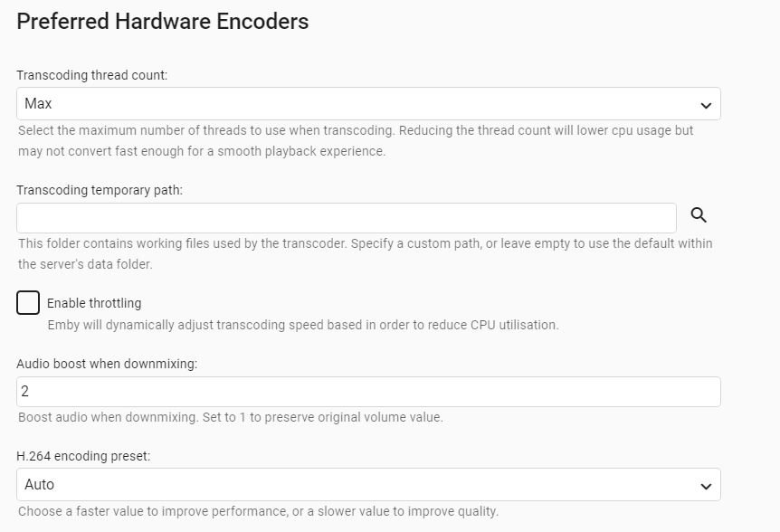Click the "Audio boost when downmixing:" label
The image size is (780, 532).
click(x=107, y=364)
